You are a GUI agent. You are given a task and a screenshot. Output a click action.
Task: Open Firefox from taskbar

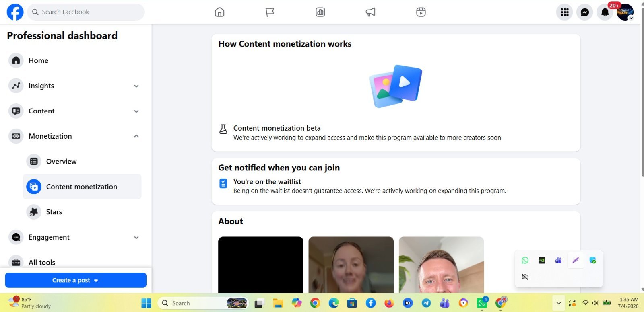(389, 303)
